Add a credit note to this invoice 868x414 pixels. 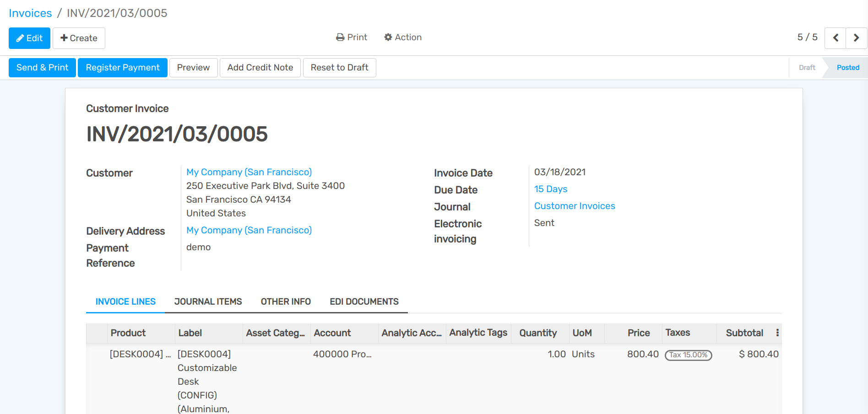(x=260, y=67)
